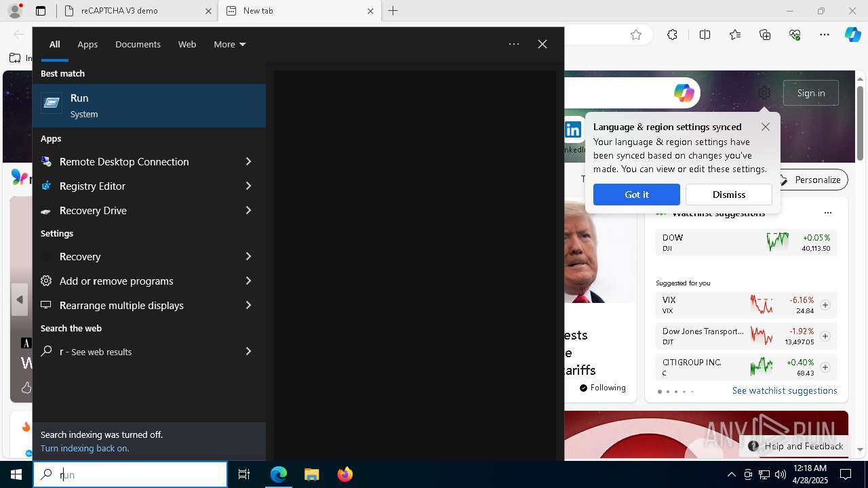Click the previous news carousel arrow
868x488 pixels.
click(x=20, y=300)
